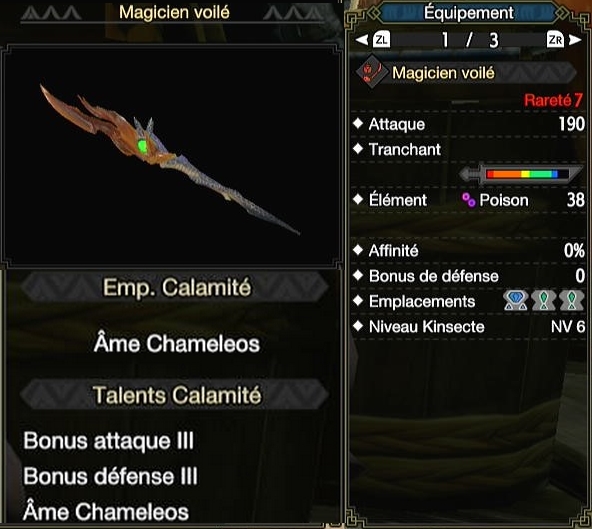The image size is (592, 529).
Task: Click the Attaque 190 stat row
Action: (x=469, y=124)
